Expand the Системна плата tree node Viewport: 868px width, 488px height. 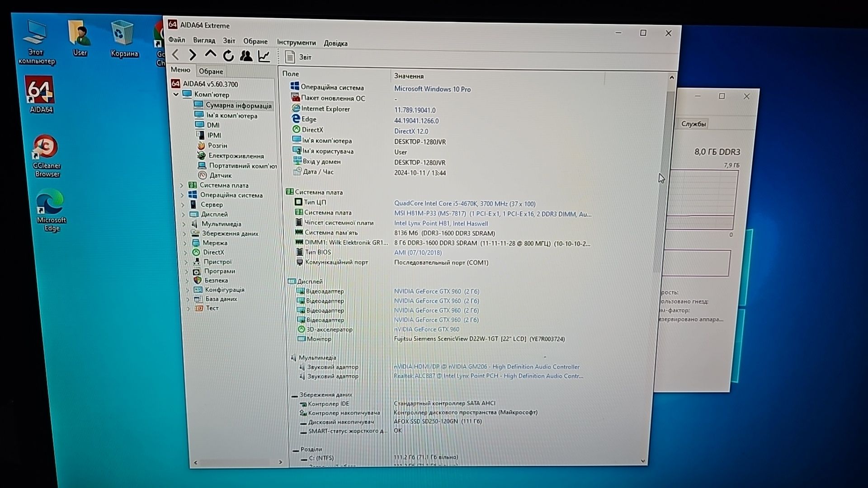pyautogui.click(x=182, y=185)
